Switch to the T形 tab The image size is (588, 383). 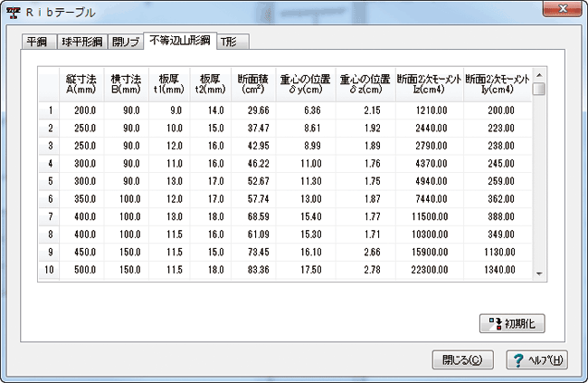(232, 42)
